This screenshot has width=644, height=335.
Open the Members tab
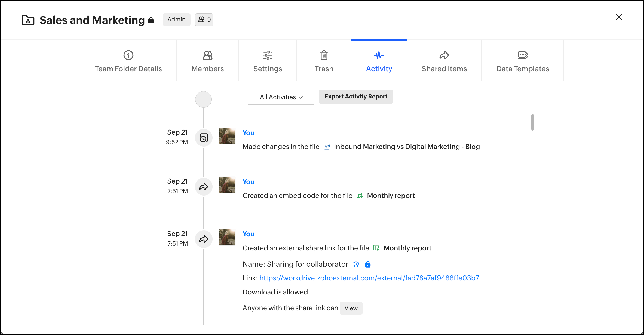[x=207, y=61]
